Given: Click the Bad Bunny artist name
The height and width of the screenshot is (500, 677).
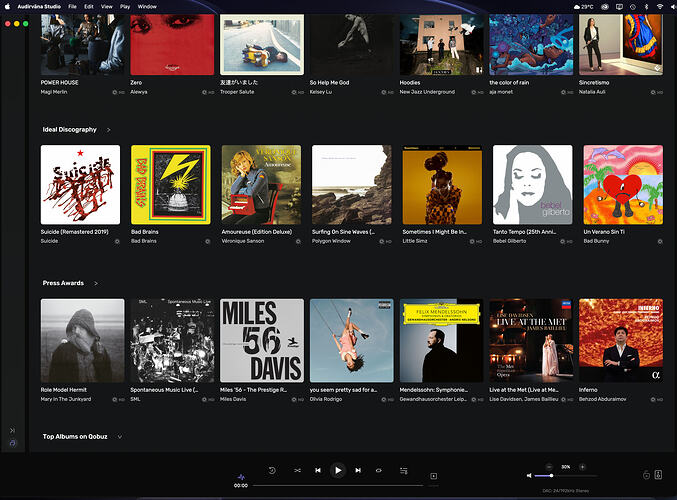Looking at the screenshot, I should pos(596,241).
